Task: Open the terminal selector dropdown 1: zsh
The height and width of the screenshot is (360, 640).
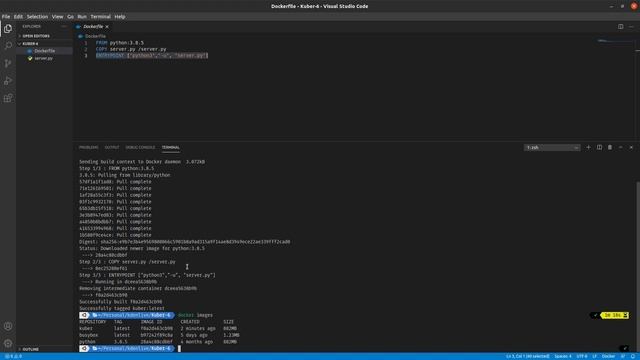Action: click(552, 147)
